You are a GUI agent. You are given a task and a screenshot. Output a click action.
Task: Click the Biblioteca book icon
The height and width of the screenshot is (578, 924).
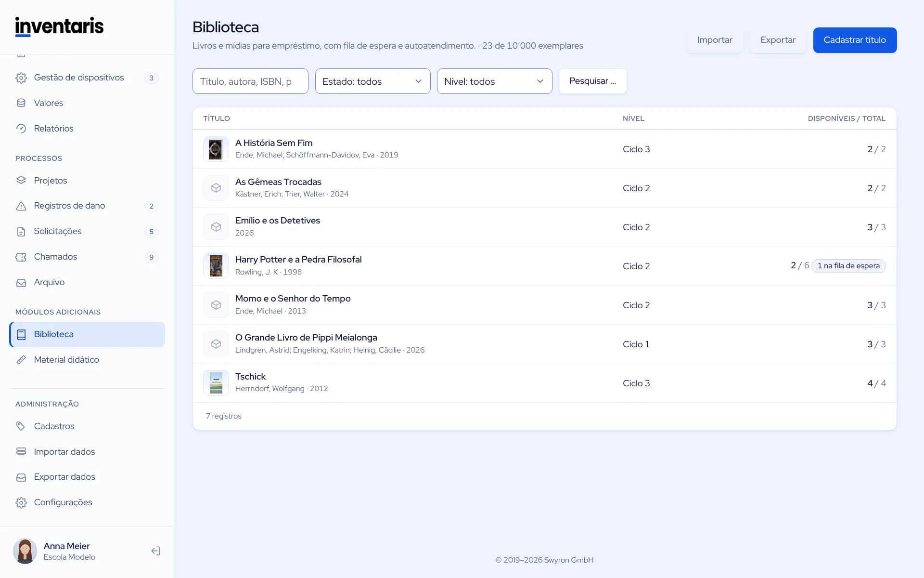click(21, 335)
